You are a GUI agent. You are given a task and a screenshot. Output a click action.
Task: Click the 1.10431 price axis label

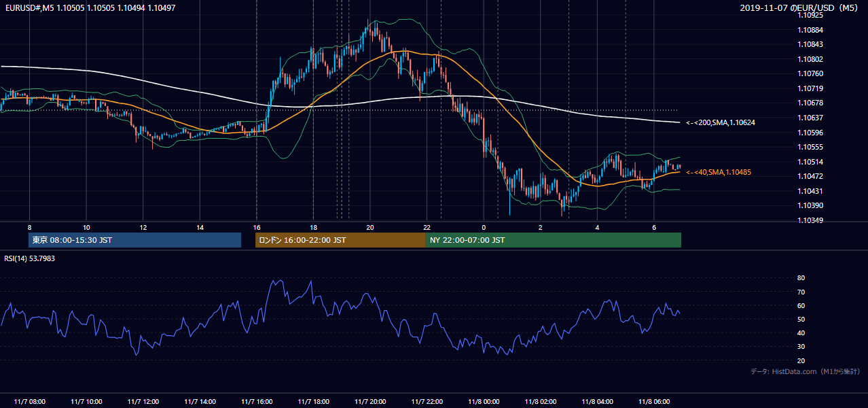click(810, 191)
